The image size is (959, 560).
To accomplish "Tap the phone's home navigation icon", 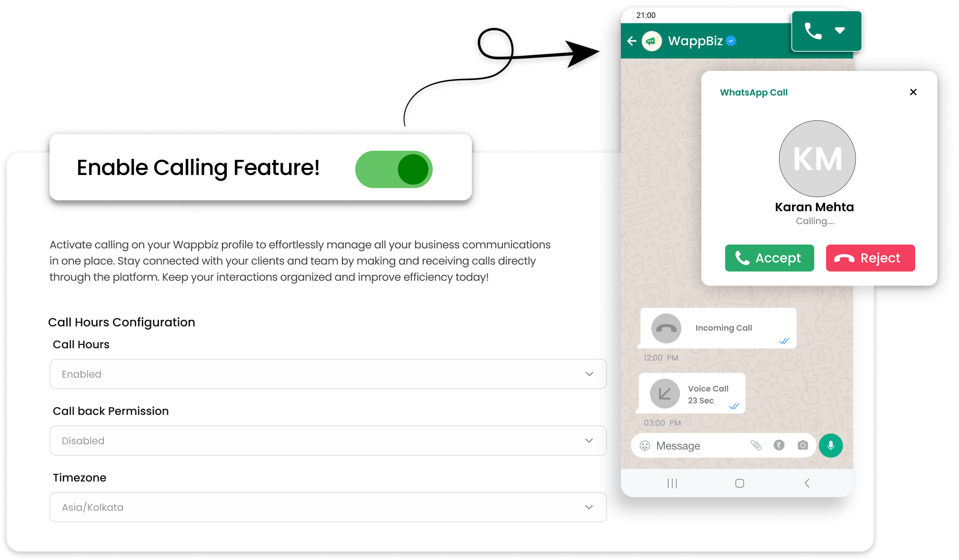I will click(739, 483).
